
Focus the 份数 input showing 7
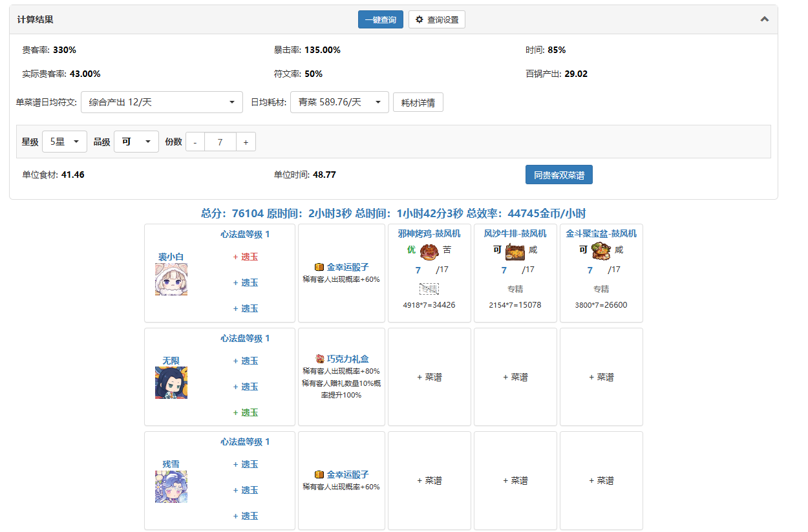(x=220, y=142)
